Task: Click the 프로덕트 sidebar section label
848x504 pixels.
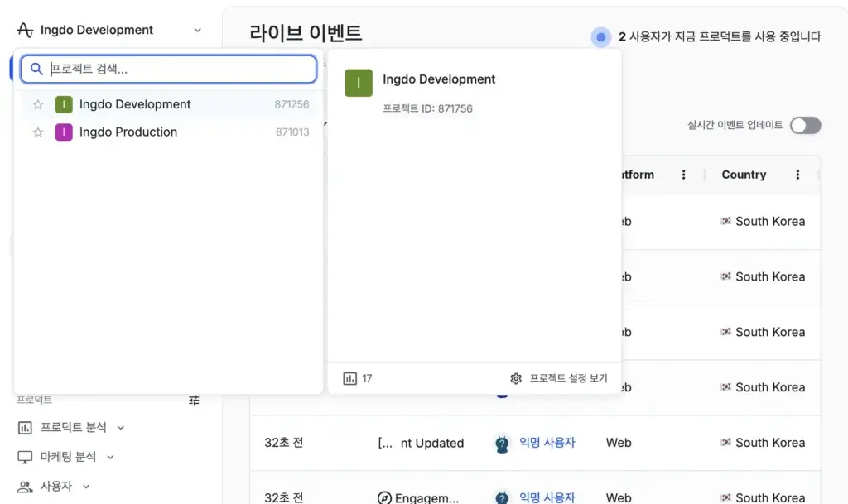Action: point(34,400)
